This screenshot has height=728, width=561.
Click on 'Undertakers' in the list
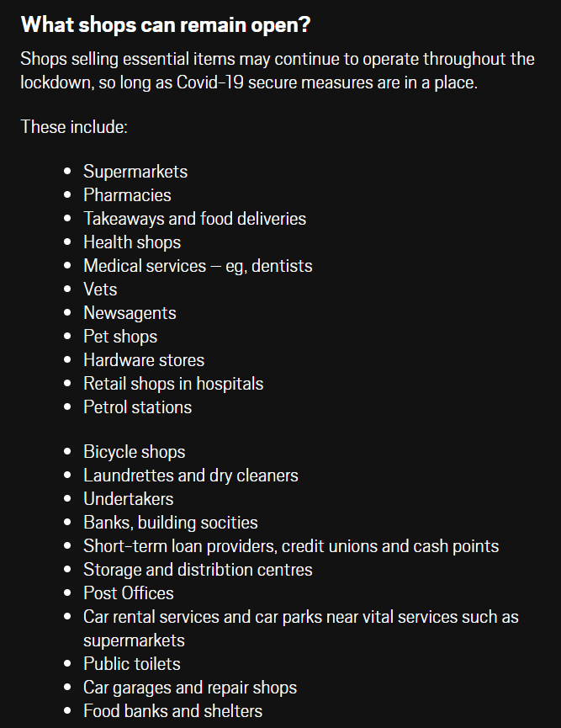129,499
